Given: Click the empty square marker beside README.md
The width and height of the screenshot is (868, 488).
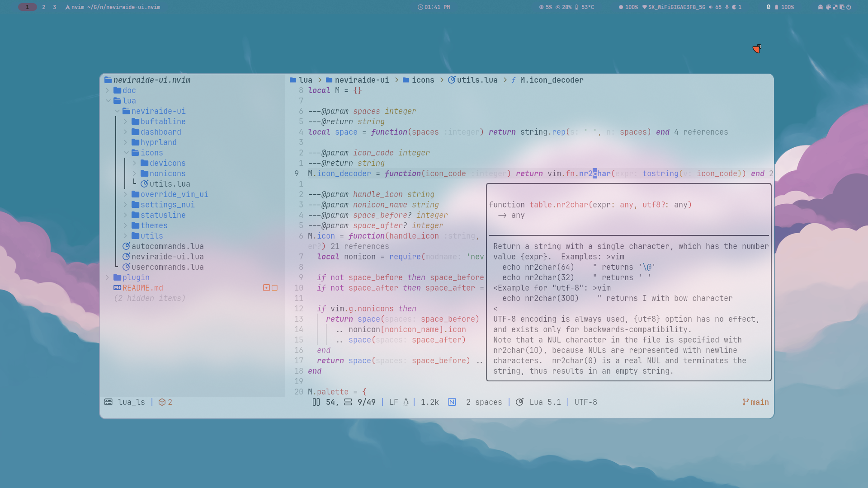Looking at the screenshot, I should point(274,288).
